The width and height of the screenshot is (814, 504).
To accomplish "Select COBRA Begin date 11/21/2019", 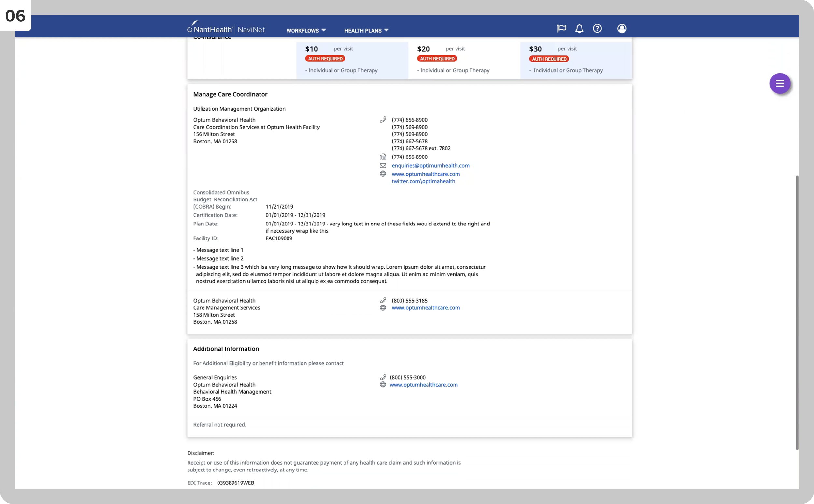I will [279, 207].
